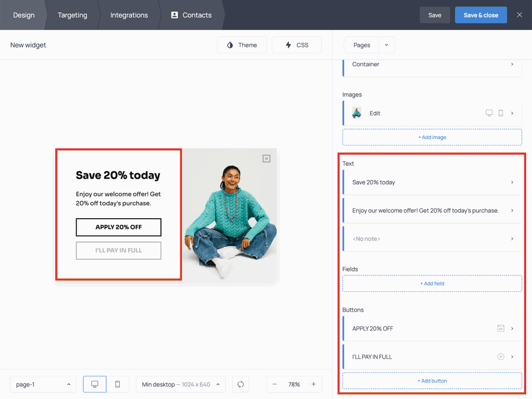Zoom out with the minus icon
The width and height of the screenshot is (532, 399).
[275, 384]
